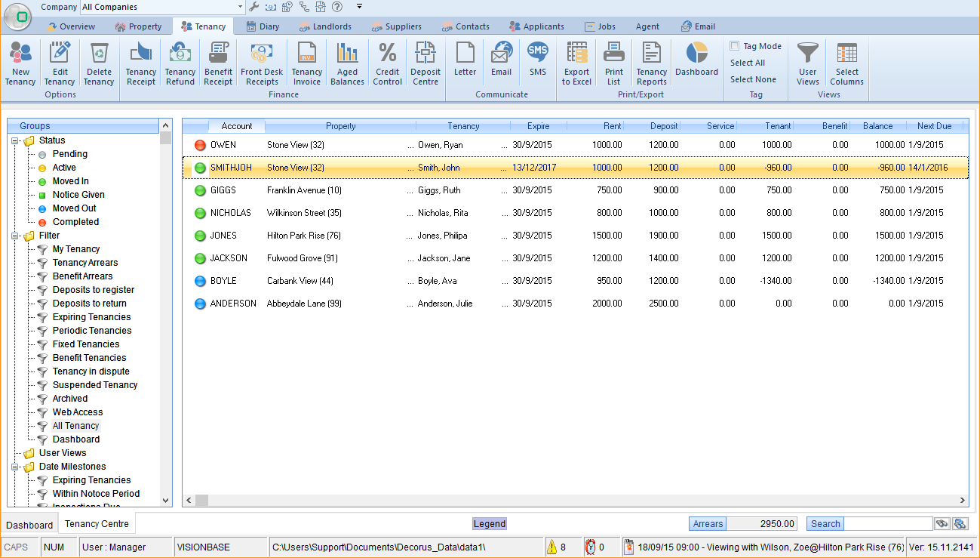The height and width of the screenshot is (558, 980).
Task: Open the Applicants tab
Action: [536, 26]
